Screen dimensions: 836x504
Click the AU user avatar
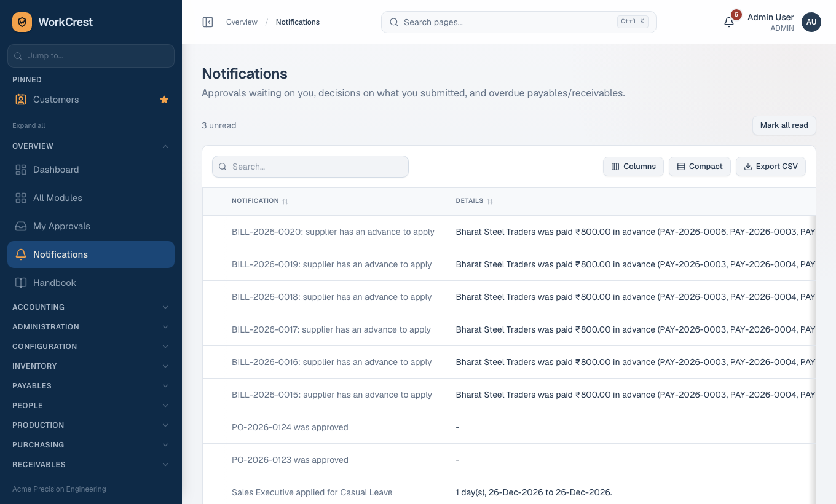pos(811,22)
